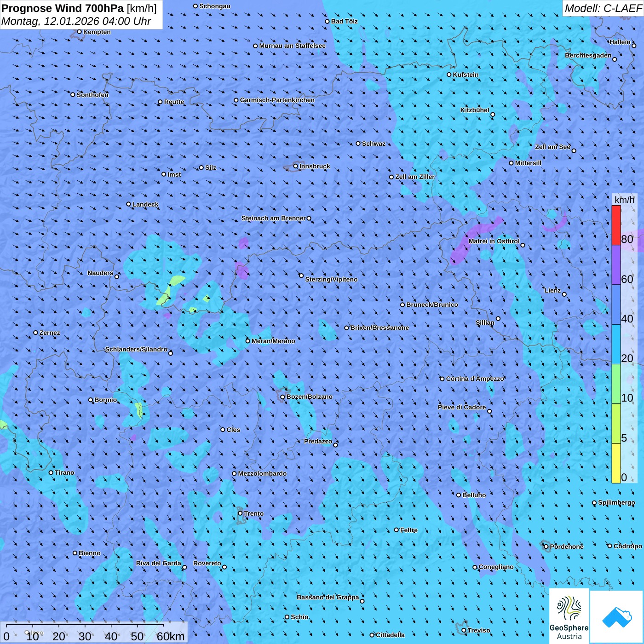Click the Brixen/Bressanone label
This screenshot has width=644, height=644.
tap(379, 328)
